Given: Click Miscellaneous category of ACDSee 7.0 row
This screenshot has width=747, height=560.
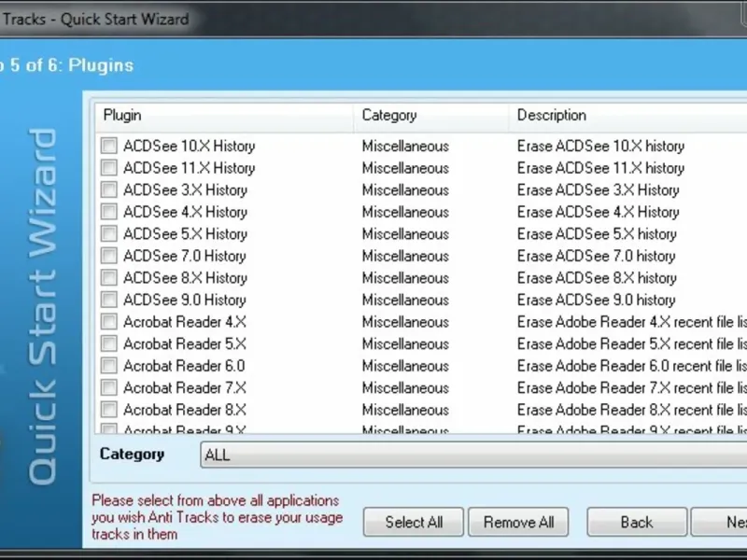Looking at the screenshot, I should tap(405, 256).
